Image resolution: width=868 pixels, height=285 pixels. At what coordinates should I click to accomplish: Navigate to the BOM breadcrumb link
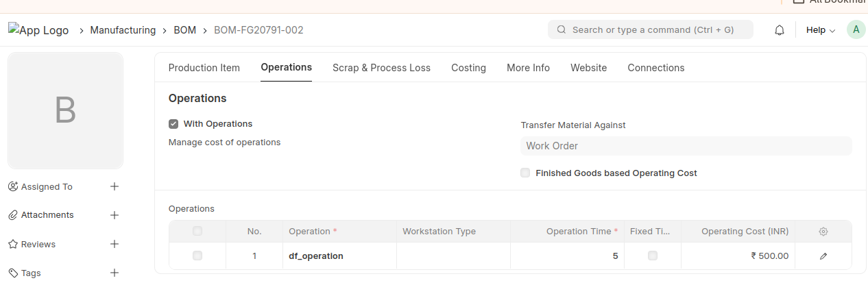184,30
